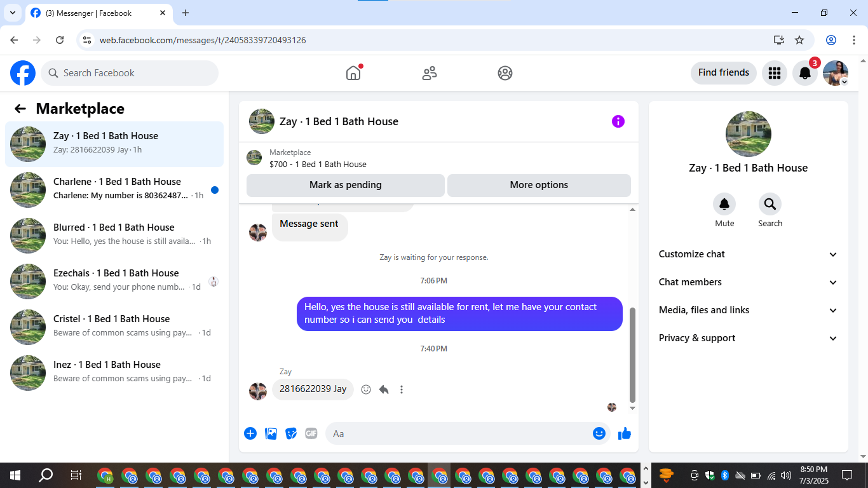Mute this conversation with bell icon
Viewport: 868px width, 488px height.
pos(724,204)
